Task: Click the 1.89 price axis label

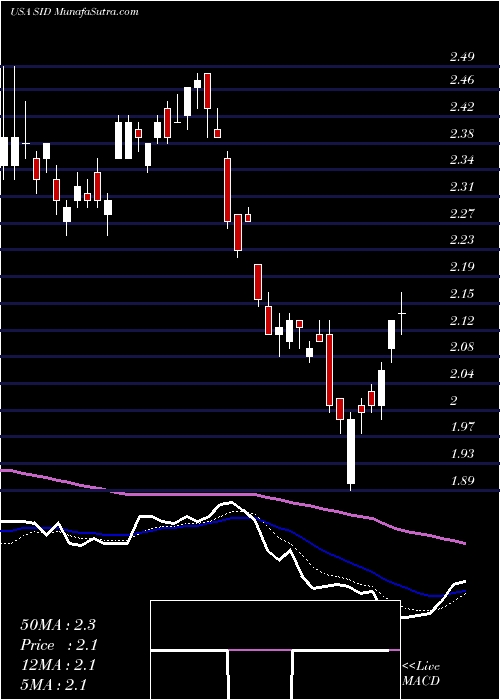Action: pyautogui.click(x=462, y=481)
